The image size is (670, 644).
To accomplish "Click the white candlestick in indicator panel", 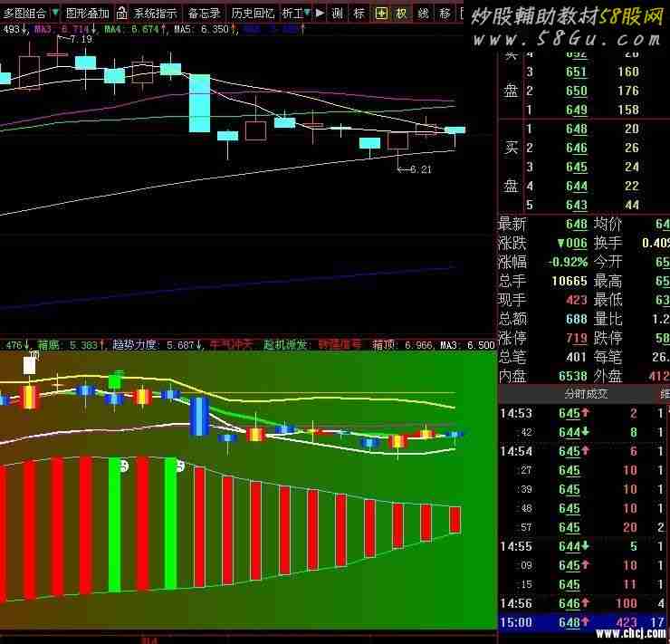I will click(29, 365).
